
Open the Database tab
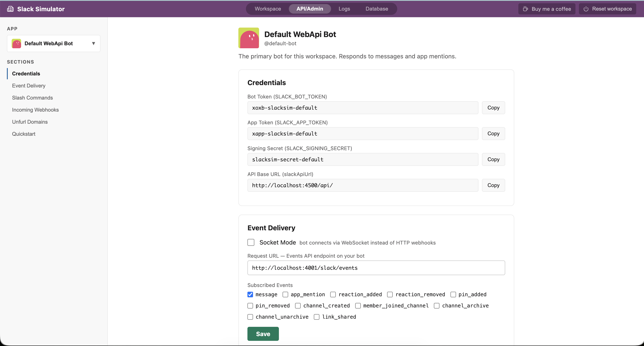(377, 9)
